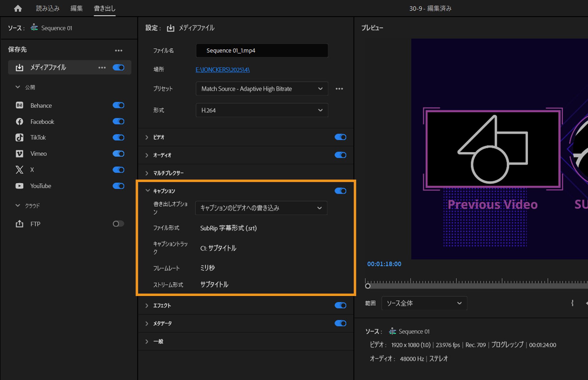The width and height of the screenshot is (588, 380).
Task: Open the export location link E:\JONCKERS\2025\4\
Action: pyautogui.click(x=222, y=70)
